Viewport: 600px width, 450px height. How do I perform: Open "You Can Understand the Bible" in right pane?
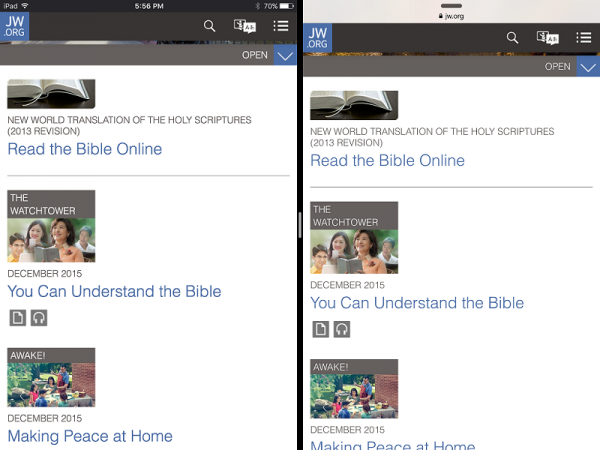coord(417,303)
